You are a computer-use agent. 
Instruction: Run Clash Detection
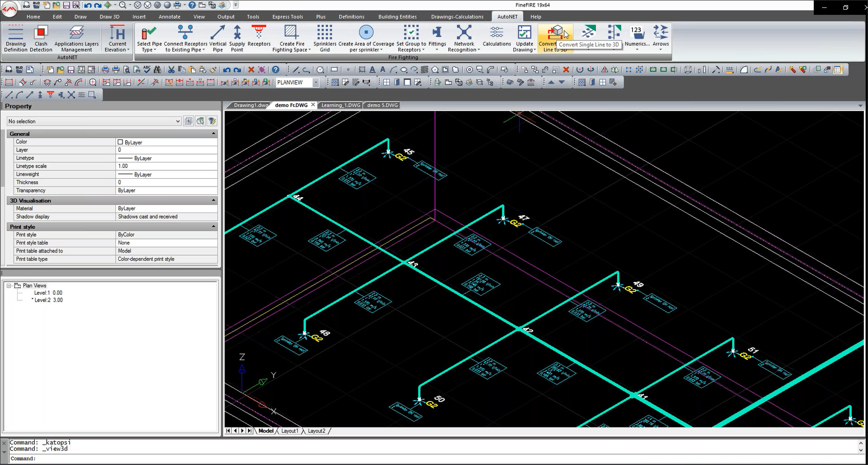click(x=41, y=39)
